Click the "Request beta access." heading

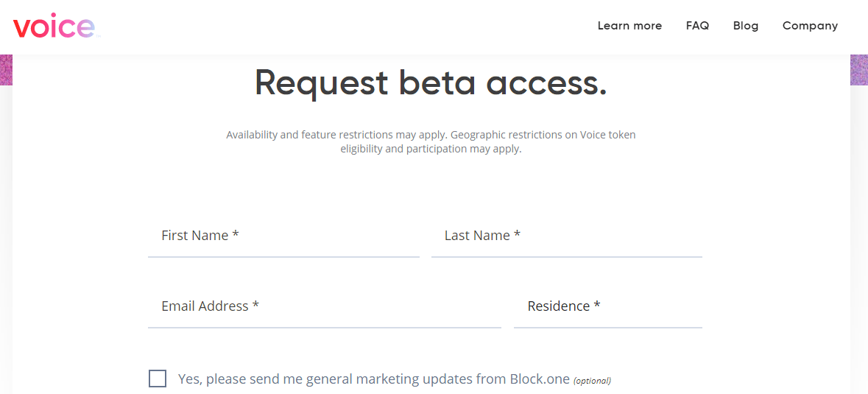click(x=431, y=82)
